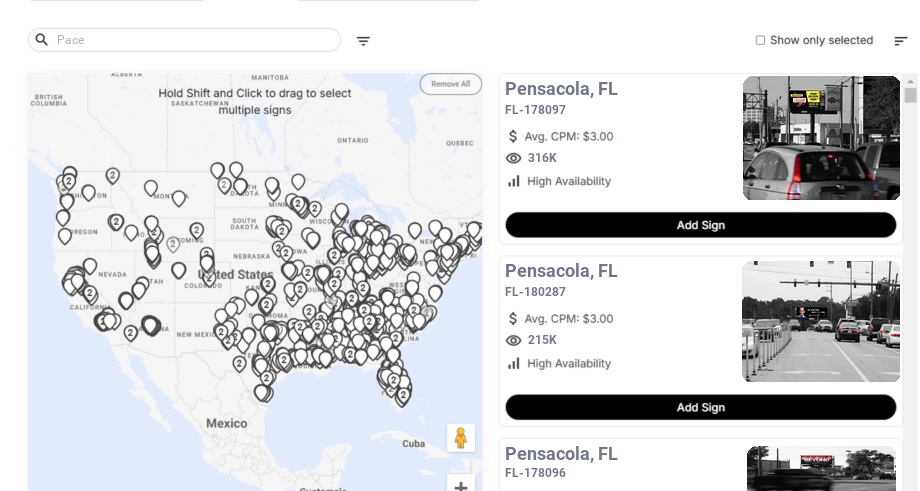Click the Remove All button on map
The height and width of the screenshot is (491, 920).
pyautogui.click(x=450, y=84)
